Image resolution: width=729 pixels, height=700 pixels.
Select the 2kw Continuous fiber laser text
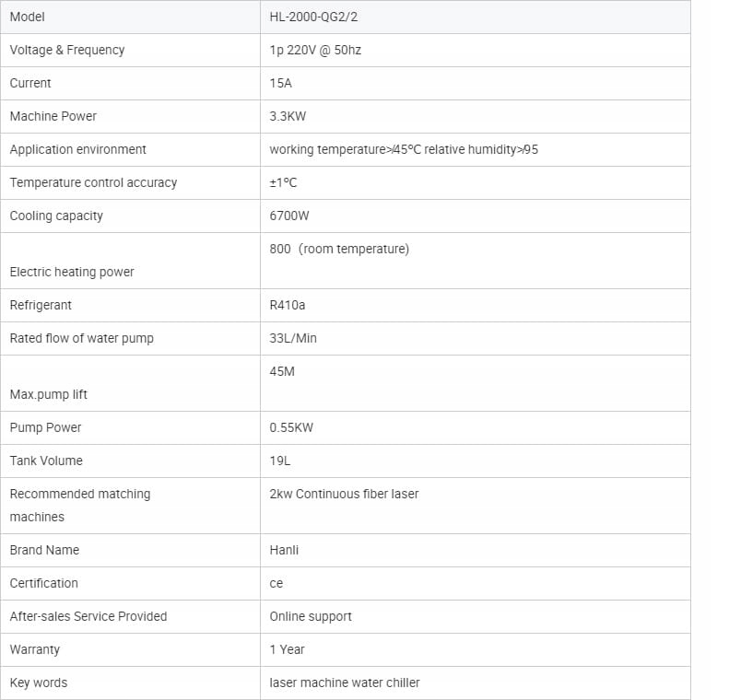point(344,494)
